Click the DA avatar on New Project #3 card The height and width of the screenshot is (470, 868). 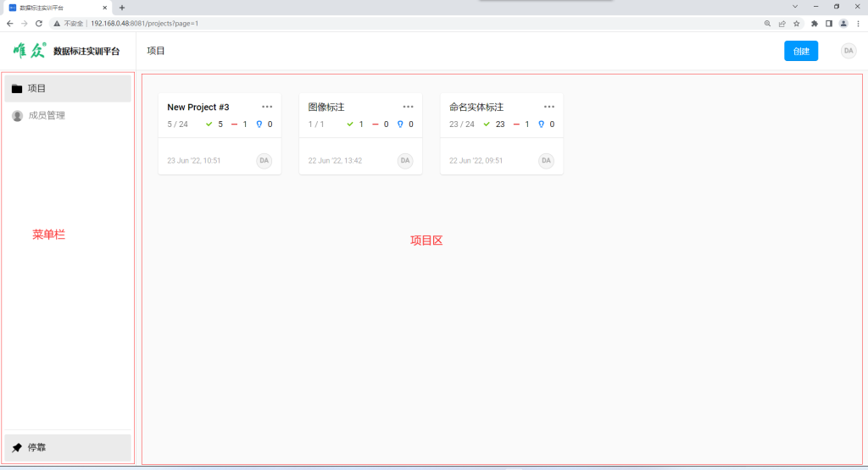coord(264,160)
